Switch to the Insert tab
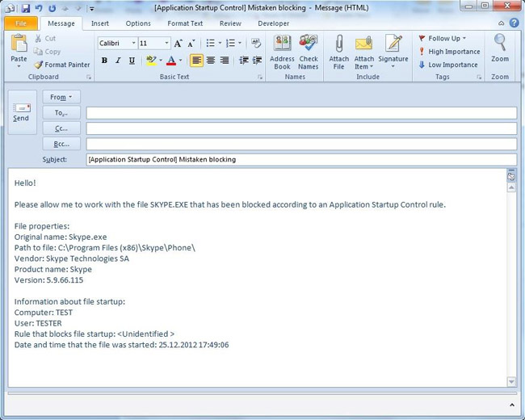Screen dimensions: 525x420 coord(100,23)
